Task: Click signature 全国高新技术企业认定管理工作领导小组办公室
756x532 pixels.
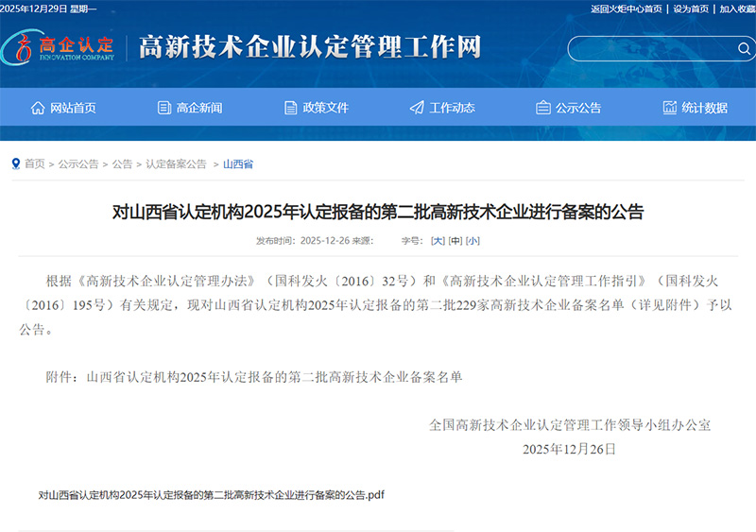Action: 570,425
